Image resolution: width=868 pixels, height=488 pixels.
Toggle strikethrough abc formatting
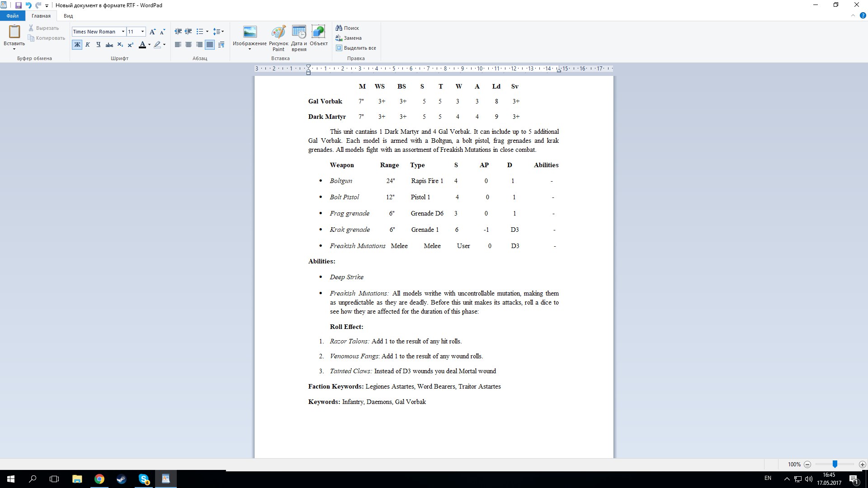pyautogui.click(x=109, y=45)
